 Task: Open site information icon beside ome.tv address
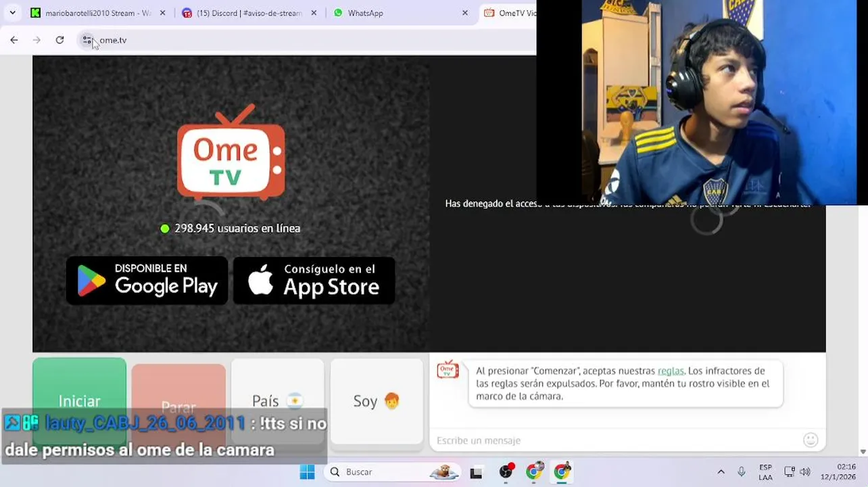click(x=87, y=40)
